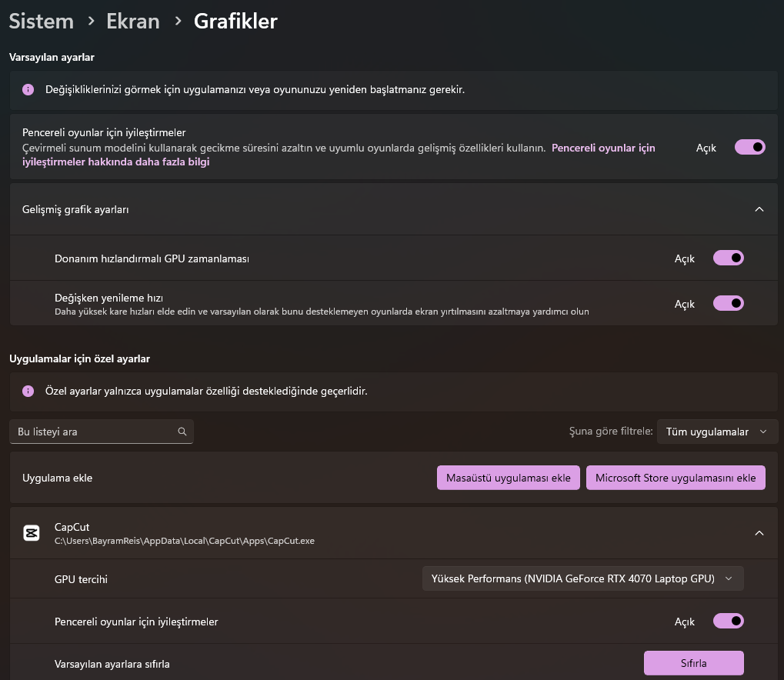This screenshot has height=680, width=784.
Task: Open the GPU tercihi dropdown for CapCut
Action: pyautogui.click(x=583, y=578)
